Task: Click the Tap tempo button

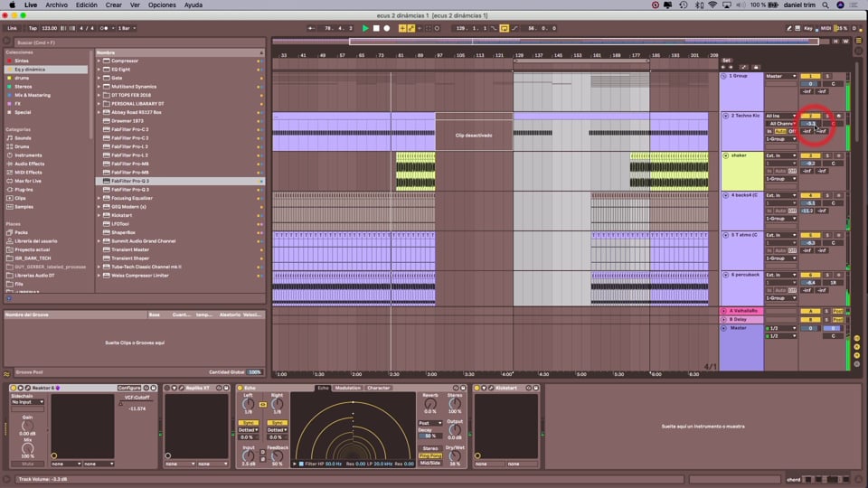Action: click(33, 28)
